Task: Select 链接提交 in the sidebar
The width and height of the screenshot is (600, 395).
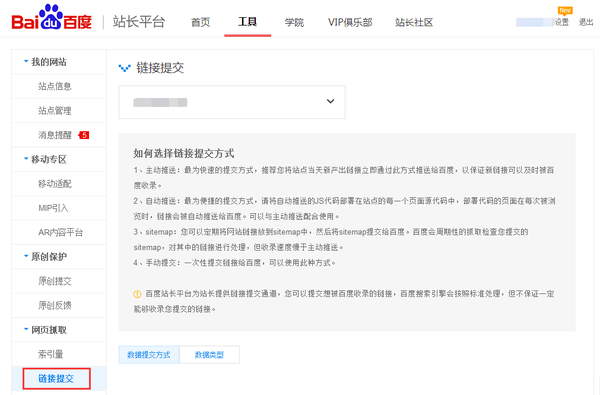Action: [56, 379]
